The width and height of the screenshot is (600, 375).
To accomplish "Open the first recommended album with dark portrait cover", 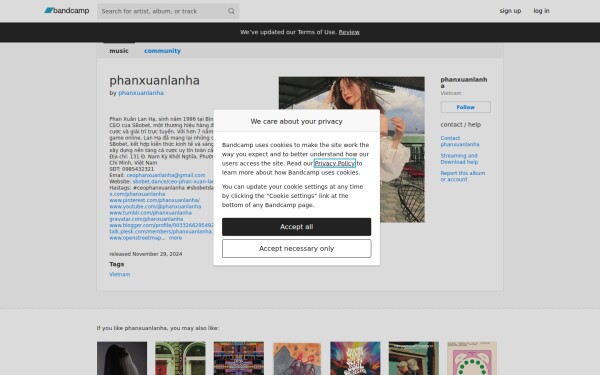I will (122, 359).
